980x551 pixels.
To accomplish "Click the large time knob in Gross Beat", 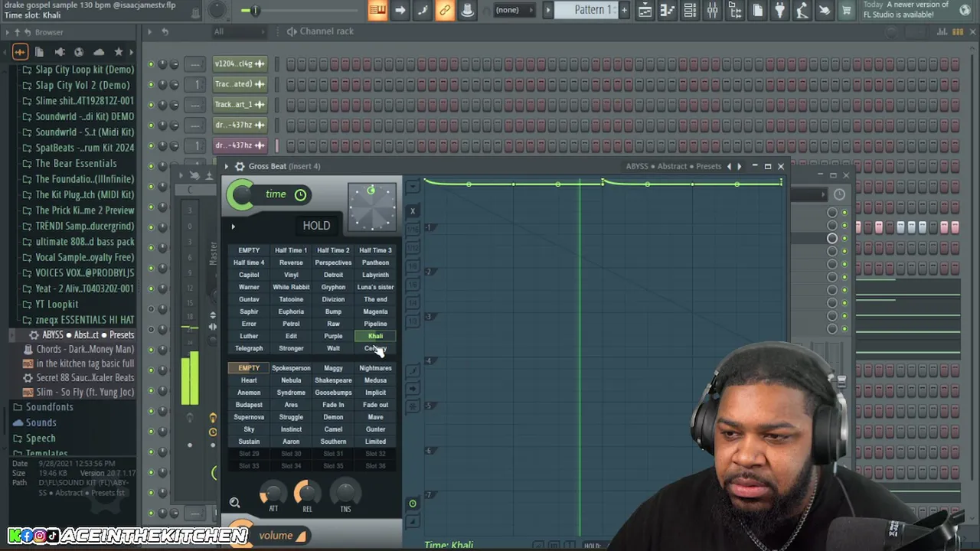I will [x=241, y=195].
